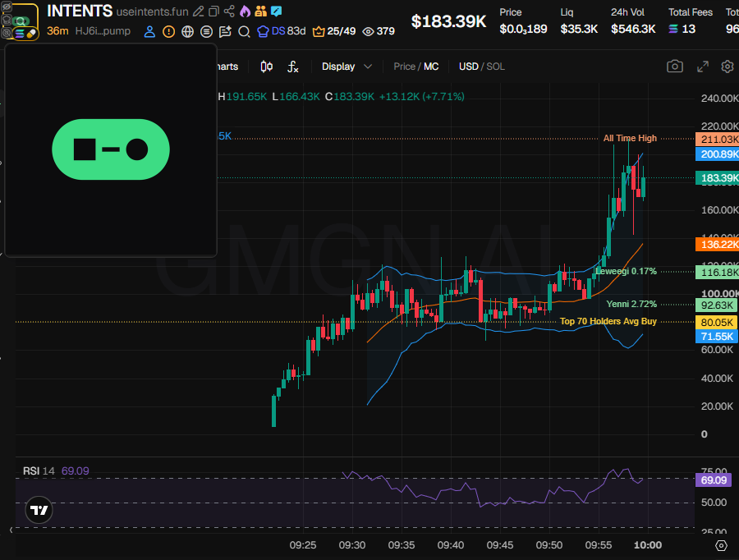Open time axis settings icon at bottom right

tap(721, 545)
